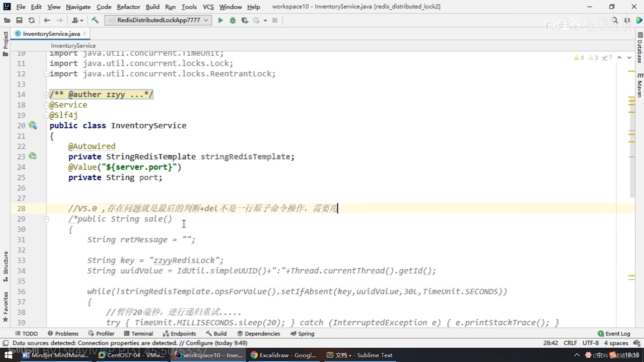Open Spring tool window
Screen dimensions: 644x362
[302, 334]
